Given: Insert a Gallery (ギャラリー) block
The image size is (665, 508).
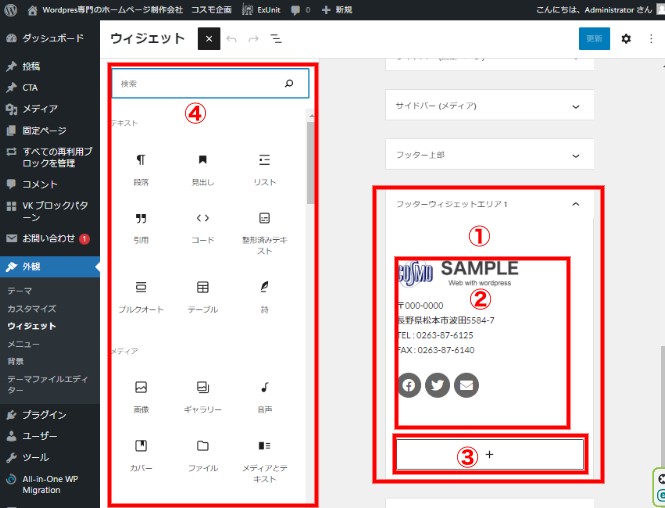Looking at the screenshot, I should [x=202, y=394].
